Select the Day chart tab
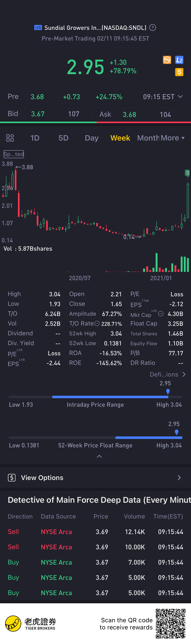The height and width of the screenshot is (644, 191). tap(92, 138)
